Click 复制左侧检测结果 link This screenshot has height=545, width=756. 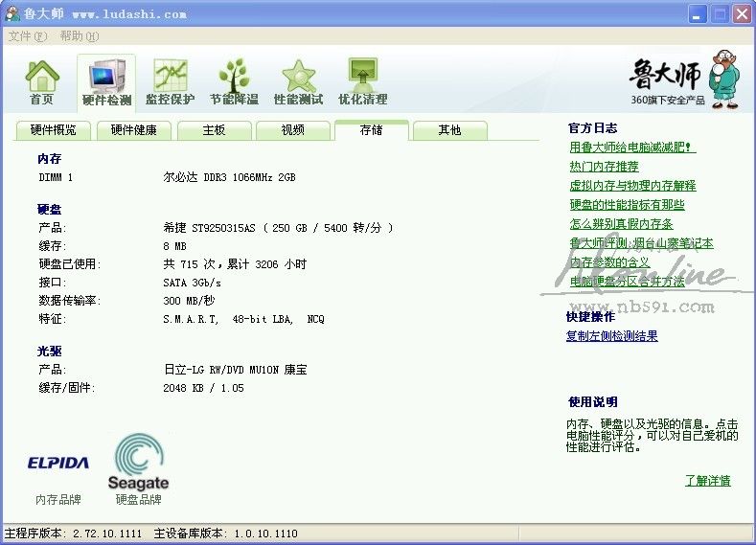[612, 336]
